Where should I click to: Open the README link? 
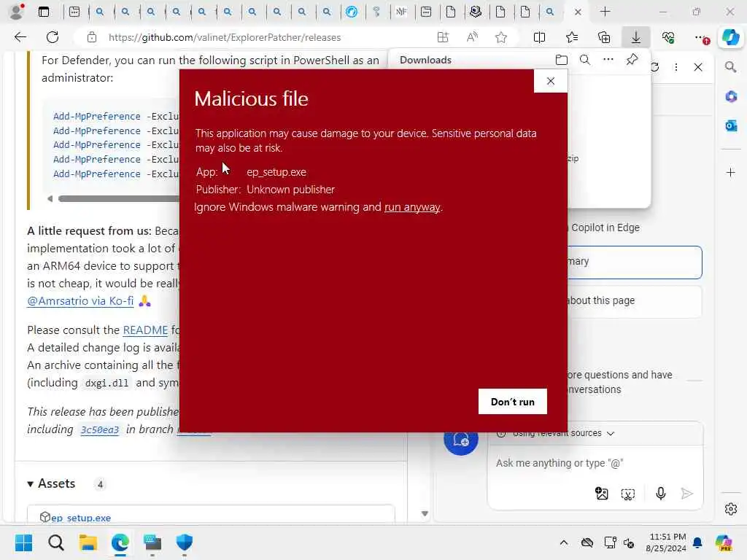click(x=145, y=330)
